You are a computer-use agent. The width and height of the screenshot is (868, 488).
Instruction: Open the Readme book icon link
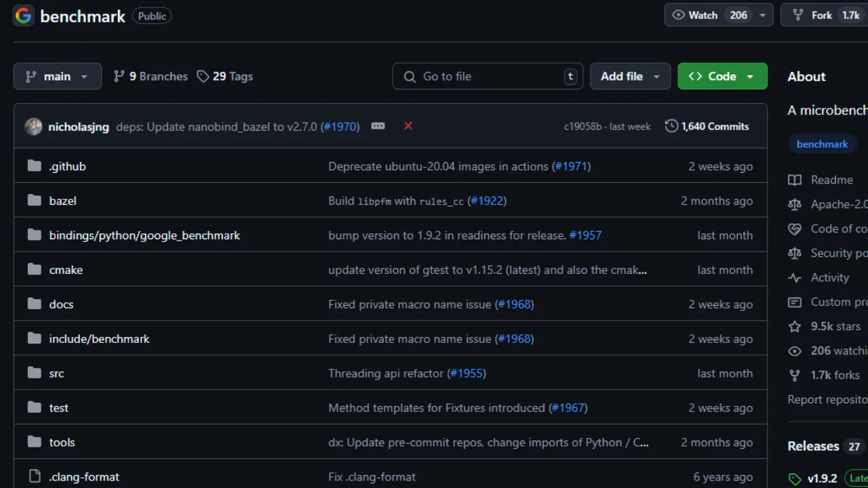(x=795, y=180)
